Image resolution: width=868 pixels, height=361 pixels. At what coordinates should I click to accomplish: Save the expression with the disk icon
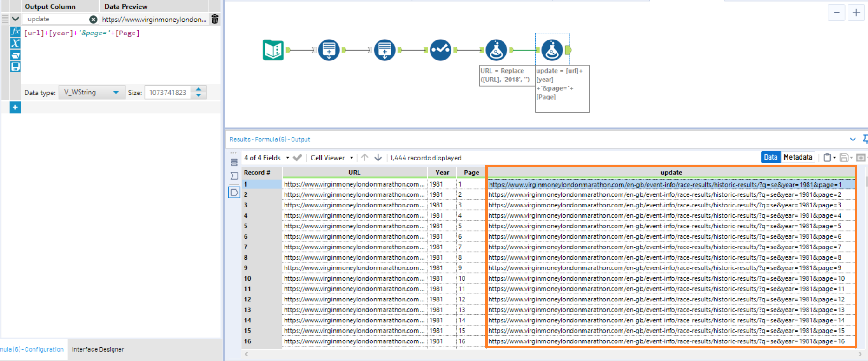pos(15,67)
